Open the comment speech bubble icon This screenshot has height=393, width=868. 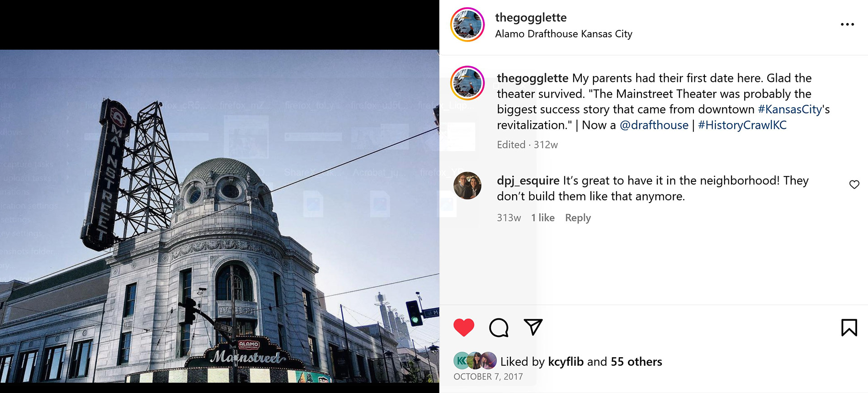coord(499,327)
